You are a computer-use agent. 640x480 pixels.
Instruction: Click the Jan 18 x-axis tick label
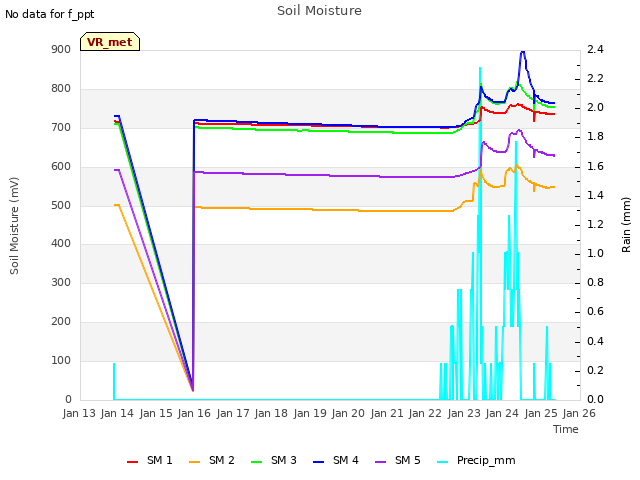tap(271, 413)
